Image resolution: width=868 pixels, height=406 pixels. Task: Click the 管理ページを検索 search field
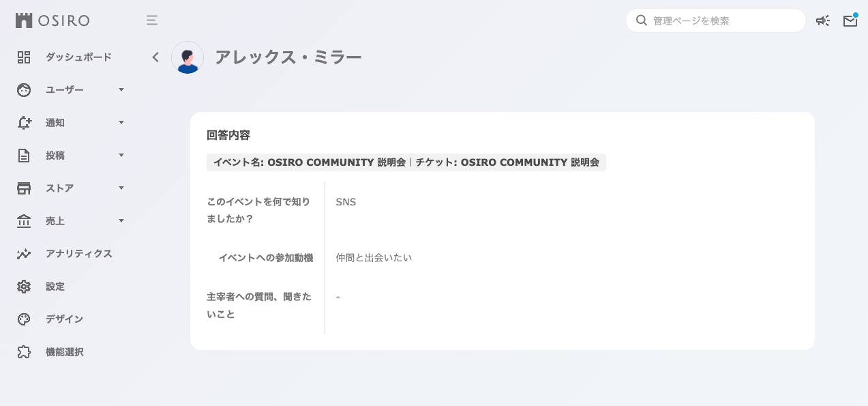[x=723, y=20]
